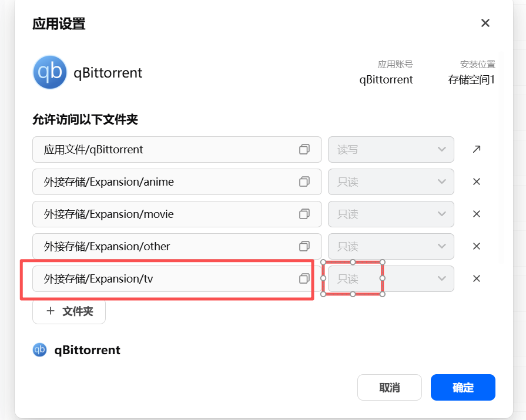526x420 pixels.
Task: Open the 应用文件/qBittorrent folder via arrow icon
Action: 477,149
